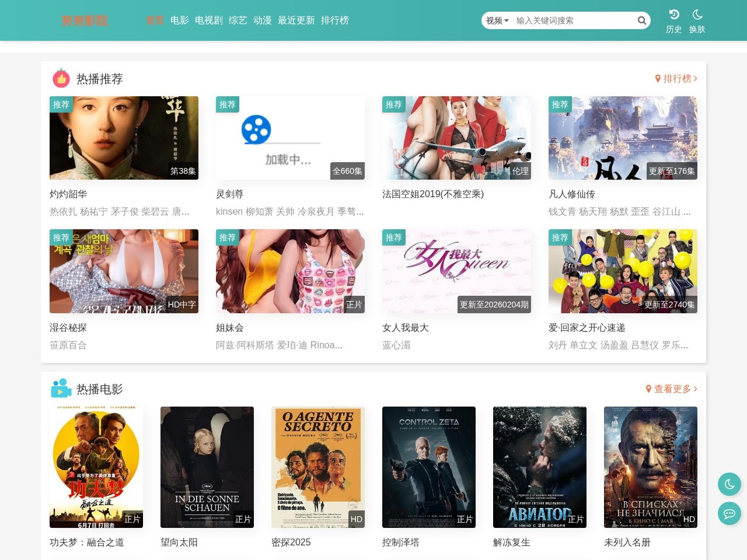Open 排行榜 in the top navigation

pos(335,20)
